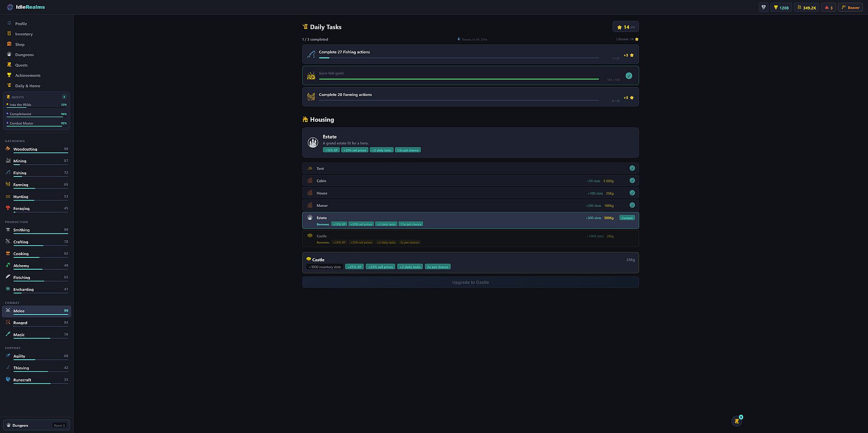The image size is (868, 433).
Task: Open the Dungeons page from sidebar
Action: [24, 55]
